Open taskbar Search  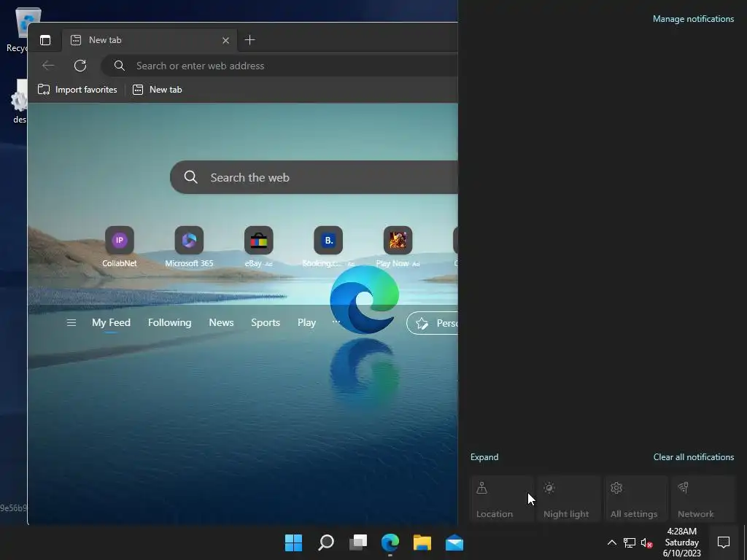point(326,542)
